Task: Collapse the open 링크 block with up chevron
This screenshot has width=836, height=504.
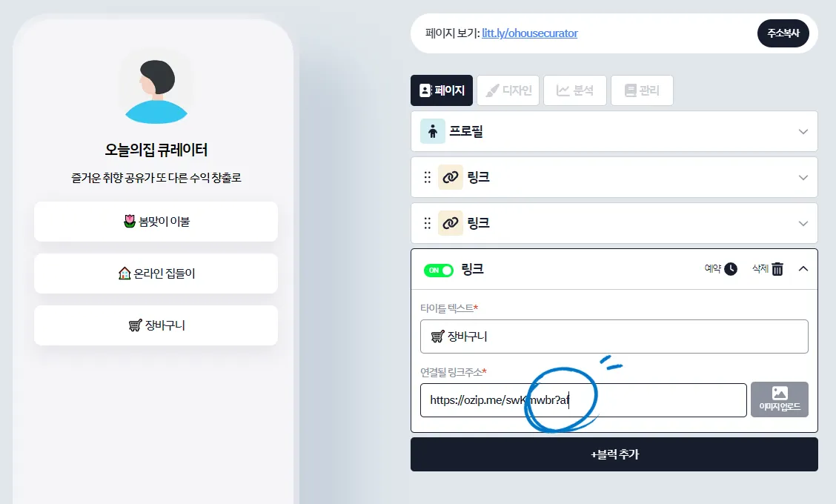Action: [x=803, y=269]
